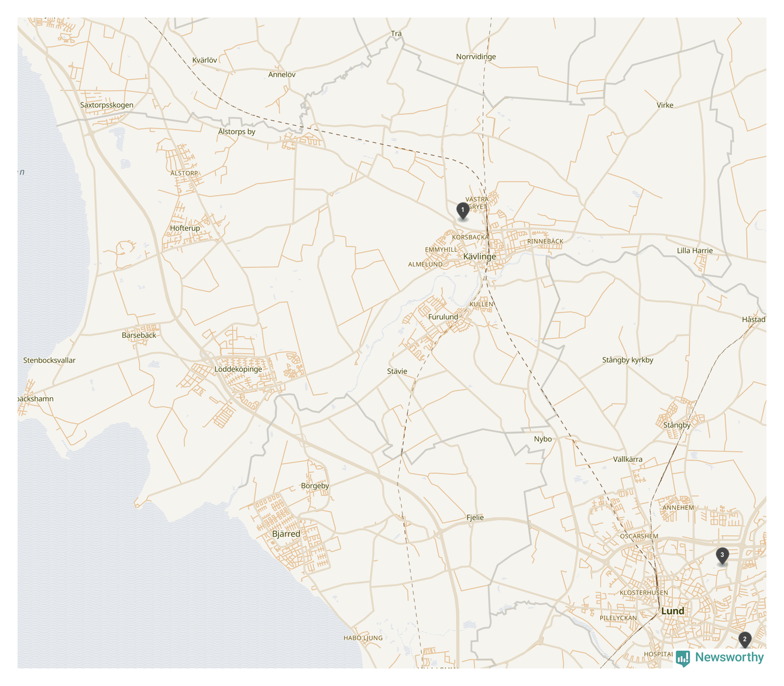784x686 pixels.
Task: Click the ÅLSTORP district label
Action: pos(184,173)
